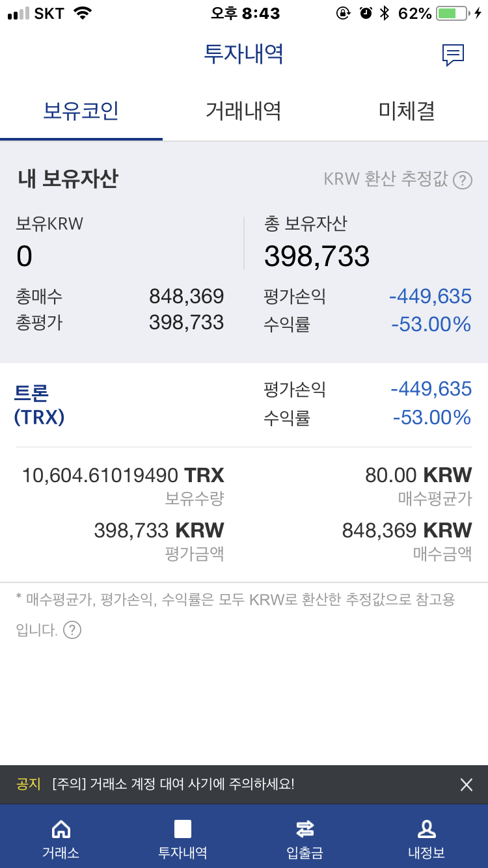Screen dimensions: 488x868
Task: Dismiss the notice banner with X
Action: click(467, 785)
